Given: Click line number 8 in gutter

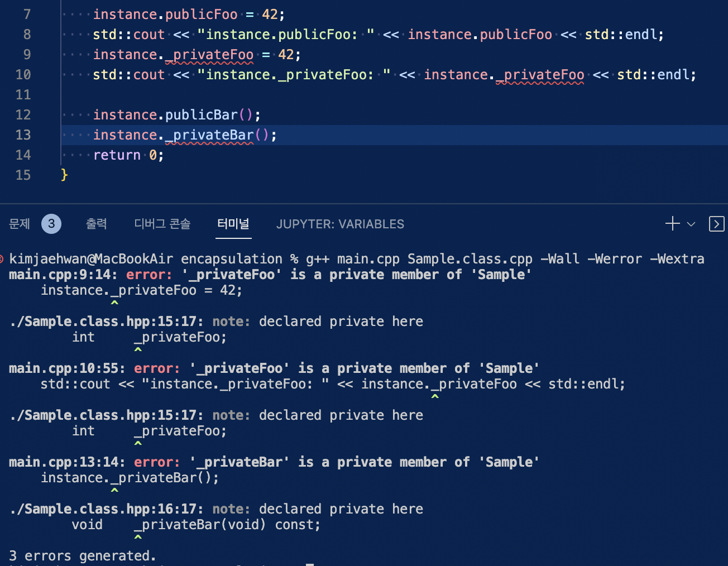Looking at the screenshot, I should coord(27,34).
